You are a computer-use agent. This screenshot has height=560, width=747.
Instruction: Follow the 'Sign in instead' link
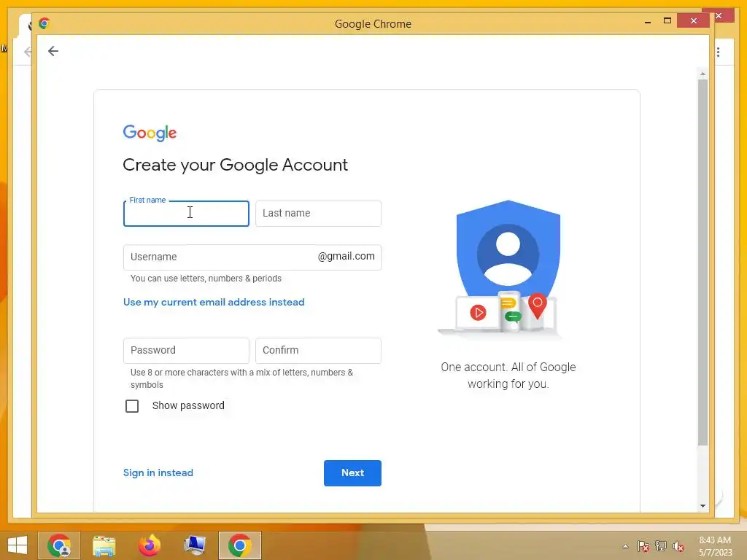coord(158,472)
